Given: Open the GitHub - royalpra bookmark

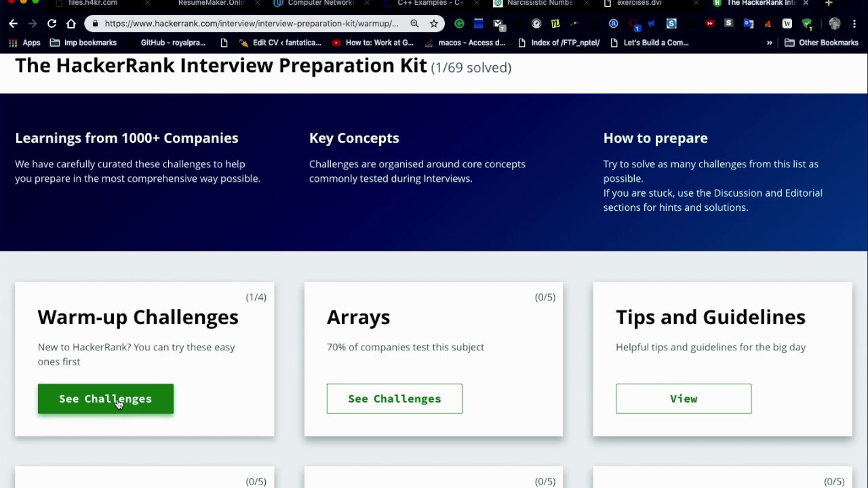Looking at the screenshot, I should 166,43.
